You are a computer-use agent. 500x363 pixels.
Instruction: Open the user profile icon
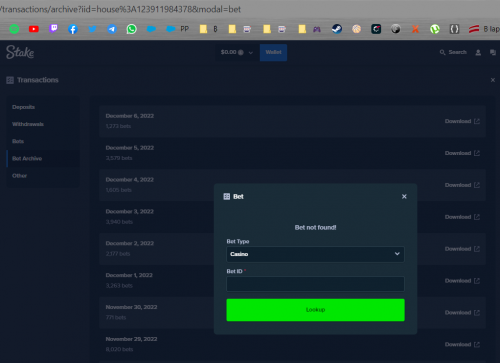pos(478,52)
